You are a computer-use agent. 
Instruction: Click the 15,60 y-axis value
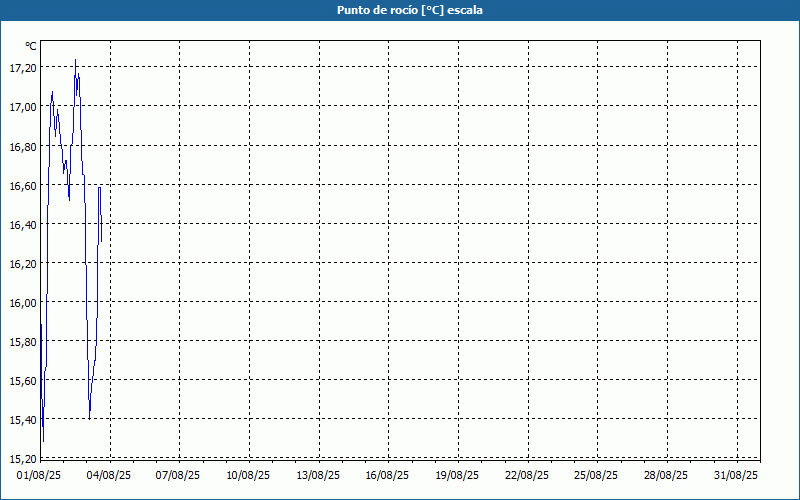point(23,381)
